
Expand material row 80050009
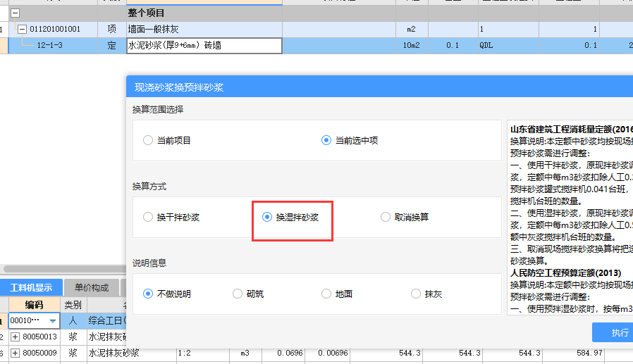[15, 353]
